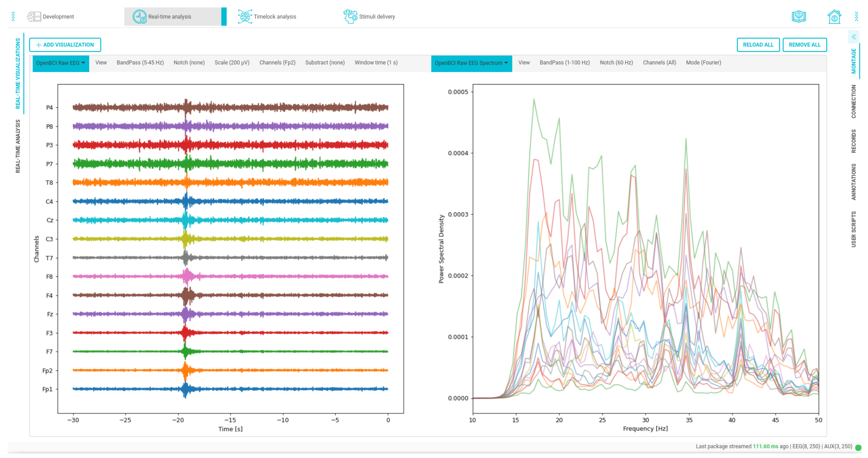Click the Reload All button
The width and height of the screenshot is (868, 458).
(758, 45)
